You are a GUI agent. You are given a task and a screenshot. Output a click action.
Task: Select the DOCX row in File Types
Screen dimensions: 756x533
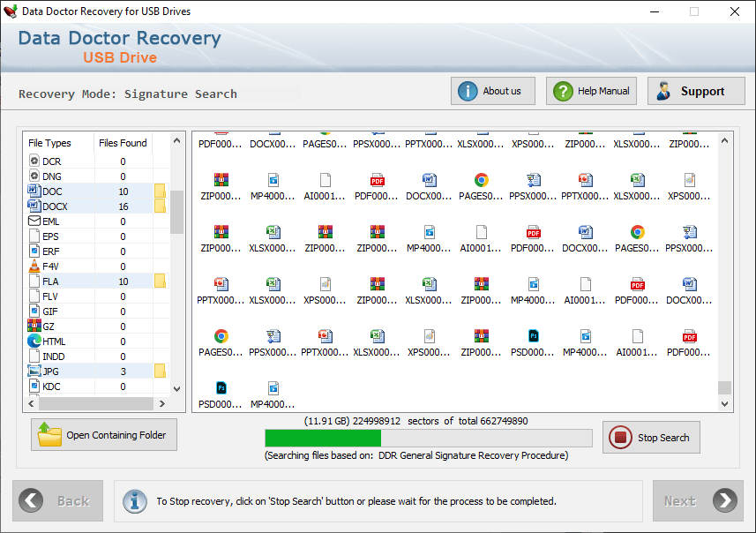(96, 206)
